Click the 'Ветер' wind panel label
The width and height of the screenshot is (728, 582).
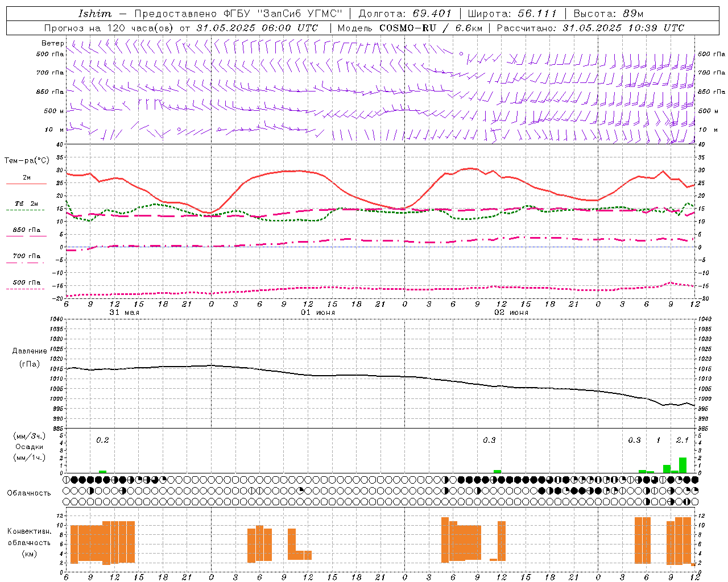53,43
